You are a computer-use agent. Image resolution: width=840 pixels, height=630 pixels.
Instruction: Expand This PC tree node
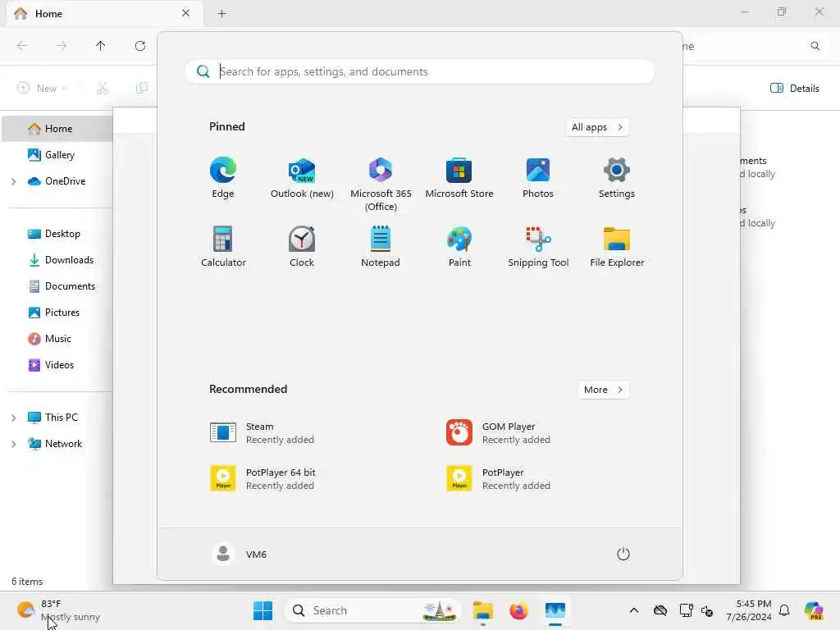[x=13, y=418]
